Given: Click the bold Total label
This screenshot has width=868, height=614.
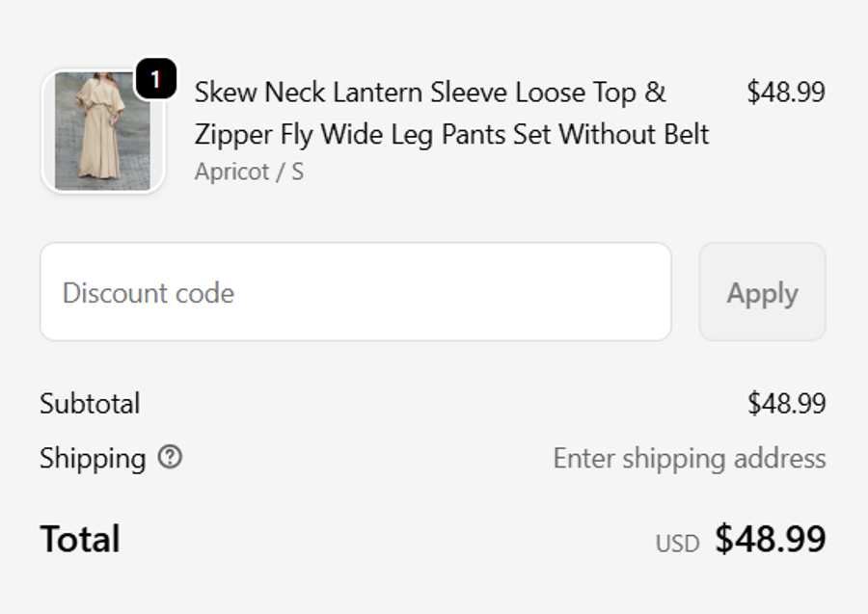Looking at the screenshot, I should [80, 539].
